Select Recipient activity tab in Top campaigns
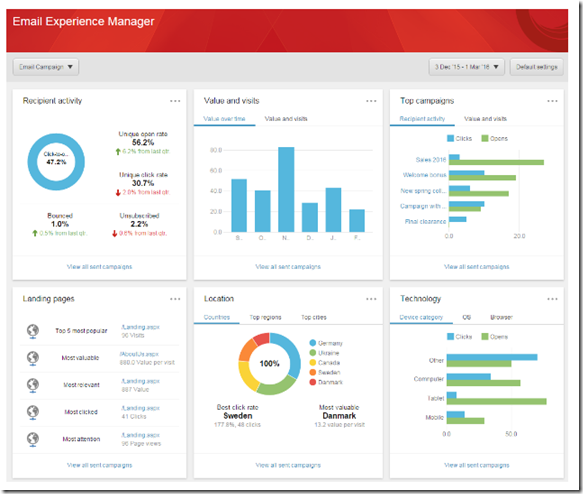 [x=422, y=119]
